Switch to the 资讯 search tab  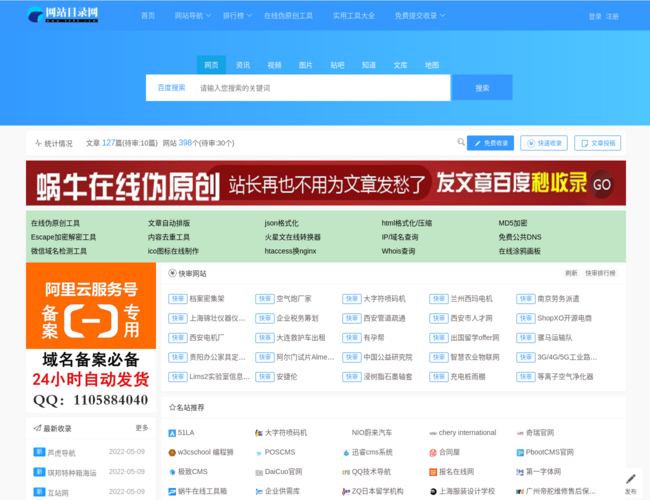[x=243, y=65]
